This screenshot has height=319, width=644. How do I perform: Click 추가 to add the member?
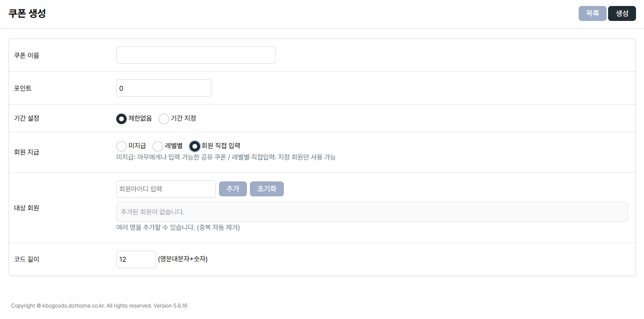233,189
